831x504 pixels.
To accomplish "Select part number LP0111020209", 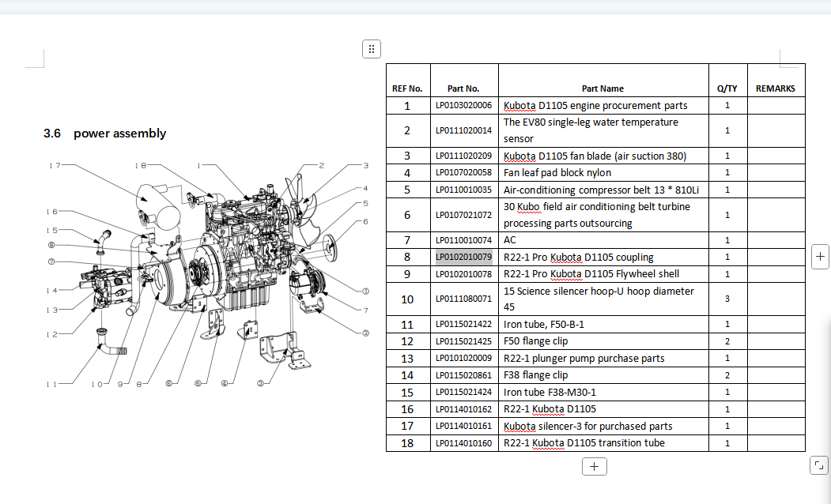I will (x=463, y=156).
